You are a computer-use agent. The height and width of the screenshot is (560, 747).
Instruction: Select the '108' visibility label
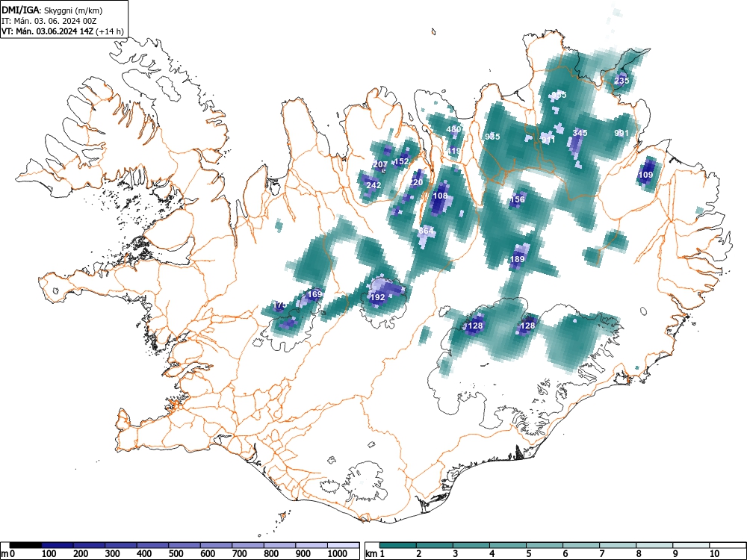pos(440,195)
